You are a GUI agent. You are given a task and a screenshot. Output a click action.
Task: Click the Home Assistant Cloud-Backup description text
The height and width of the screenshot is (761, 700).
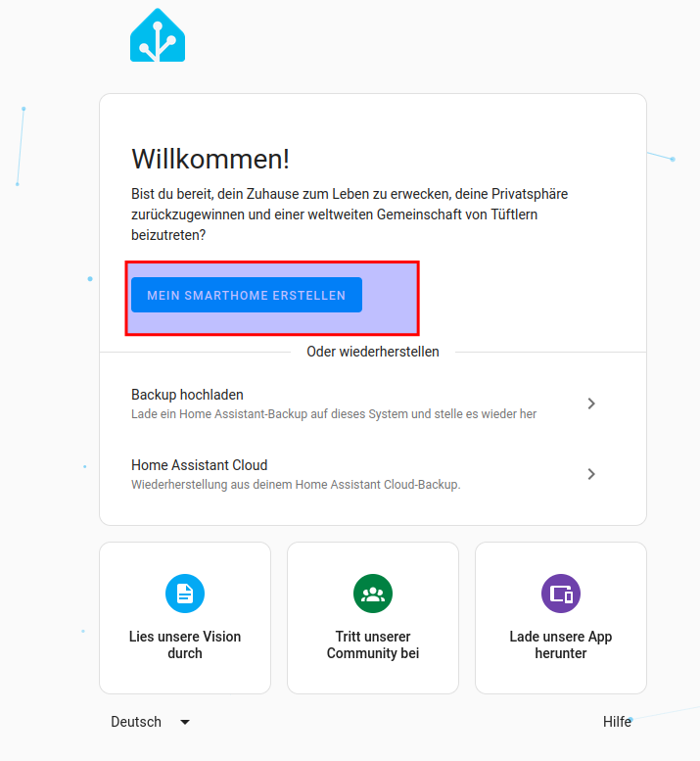coord(296,485)
